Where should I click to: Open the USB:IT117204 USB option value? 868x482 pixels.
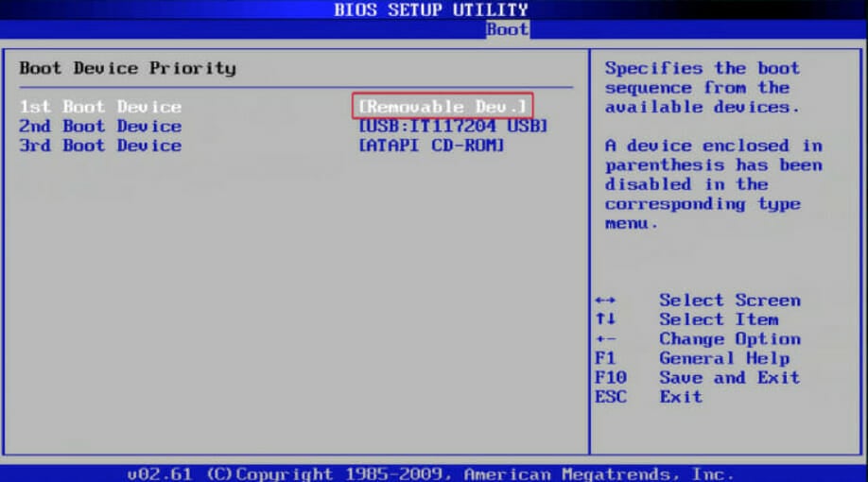pos(453,126)
